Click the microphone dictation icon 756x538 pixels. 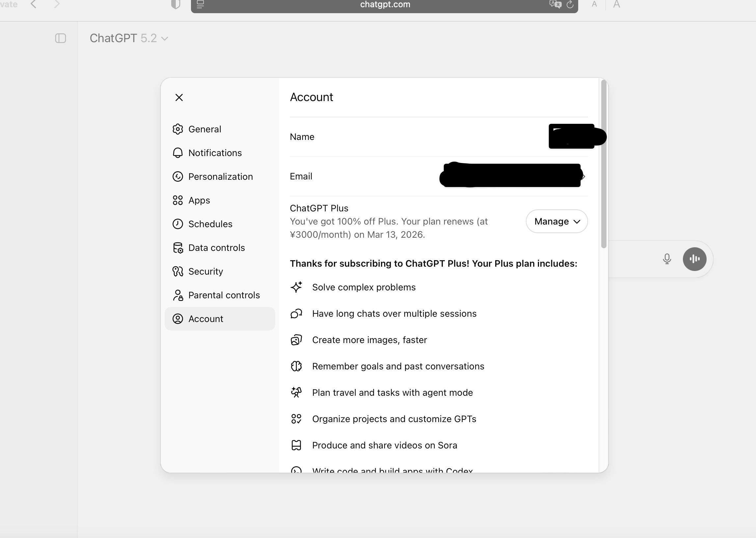[x=667, y=259]
